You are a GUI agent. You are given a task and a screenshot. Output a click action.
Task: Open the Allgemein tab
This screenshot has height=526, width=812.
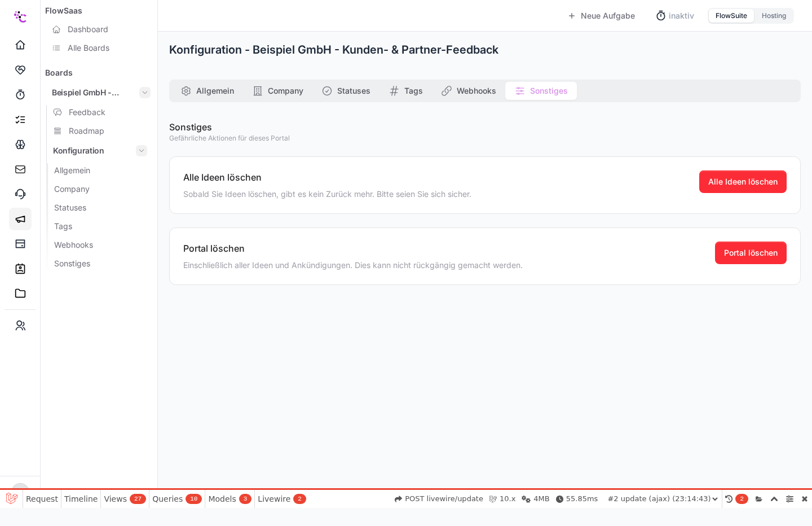208,91
